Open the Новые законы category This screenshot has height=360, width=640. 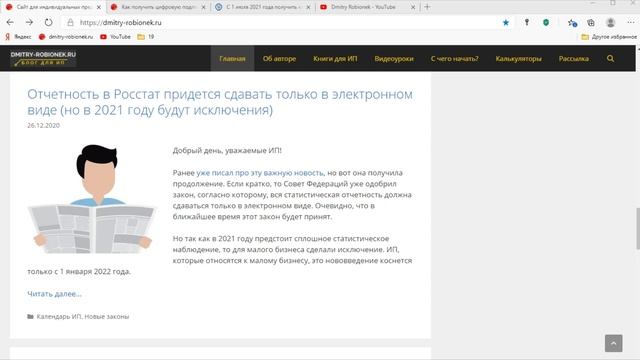(x=107, y=316)
